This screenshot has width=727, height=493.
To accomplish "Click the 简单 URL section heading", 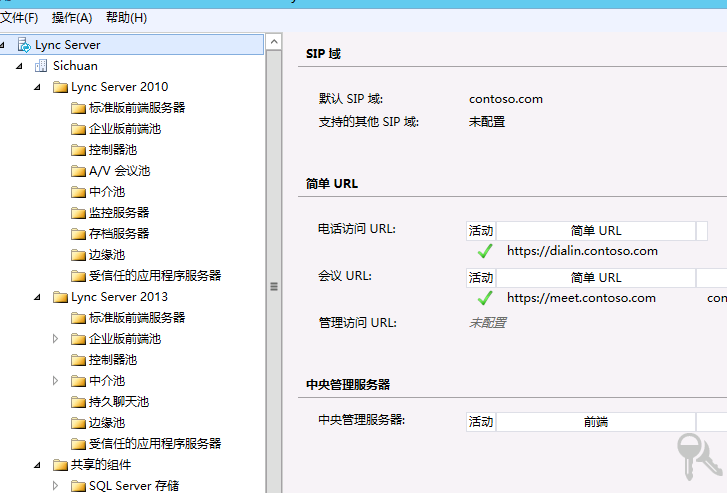I will point(332,184).
